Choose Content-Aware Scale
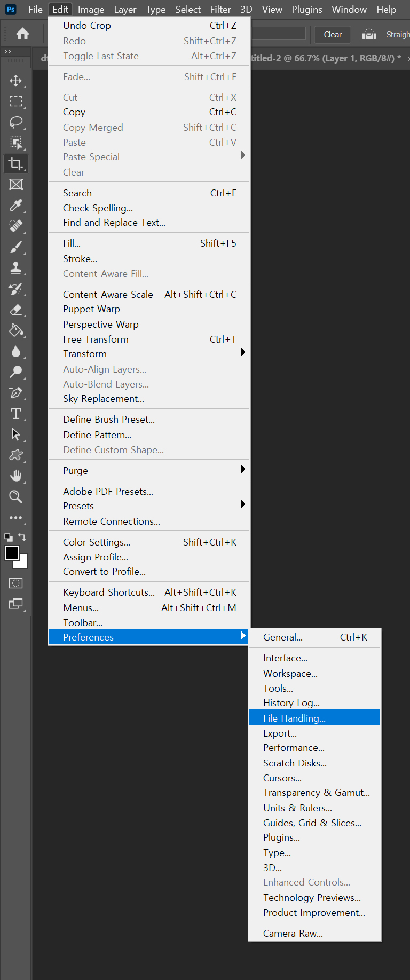This screenshot has width=410, height=980. [x=149, y=295]
